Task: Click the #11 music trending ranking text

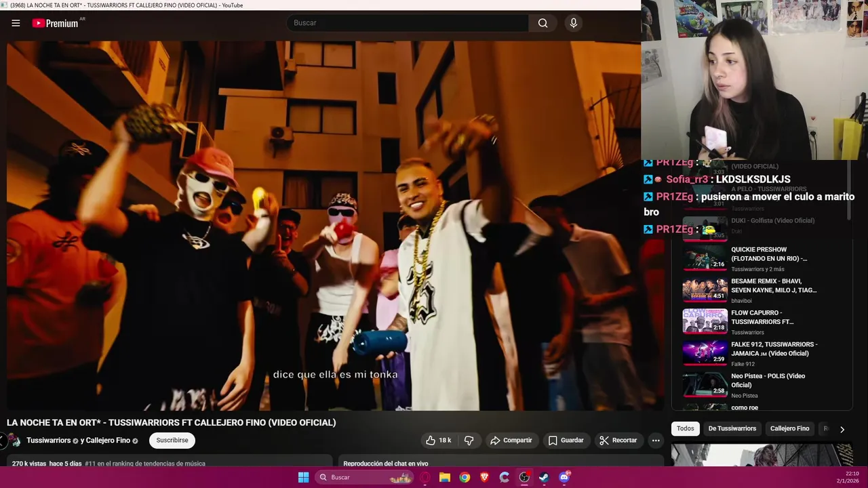Action: [145, 464]
